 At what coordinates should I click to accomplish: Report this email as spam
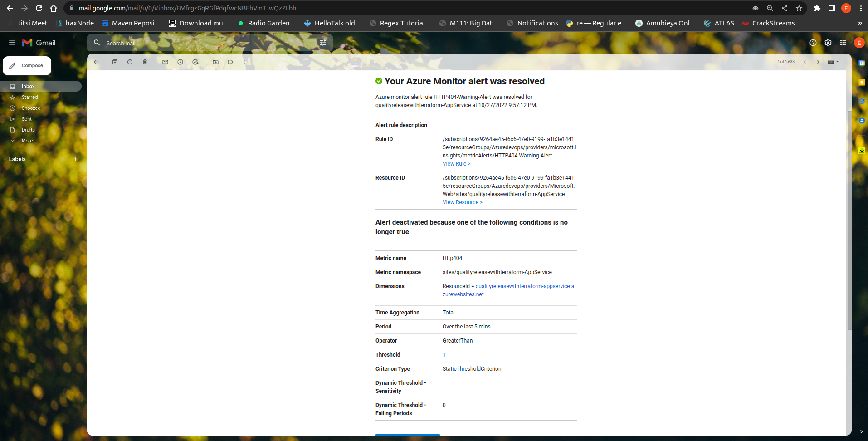(130, 62)
